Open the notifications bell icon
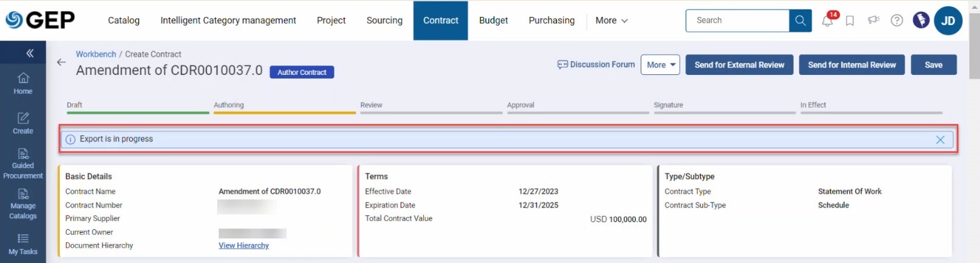Screen dimensions: 980x263 click(828, 21)
